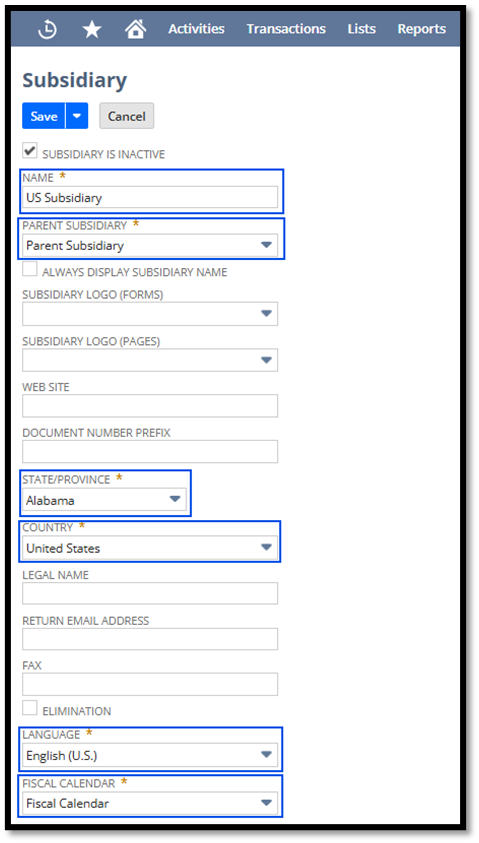Expand the Fiscal Calendar dropdown
This screenshot has height=843, width=479.
pos(150,803)
